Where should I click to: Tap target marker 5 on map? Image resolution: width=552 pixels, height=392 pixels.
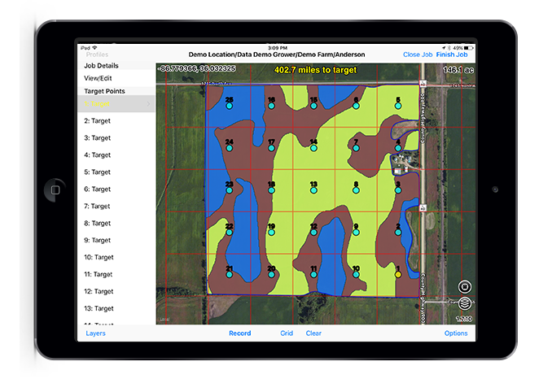[398, 107]
